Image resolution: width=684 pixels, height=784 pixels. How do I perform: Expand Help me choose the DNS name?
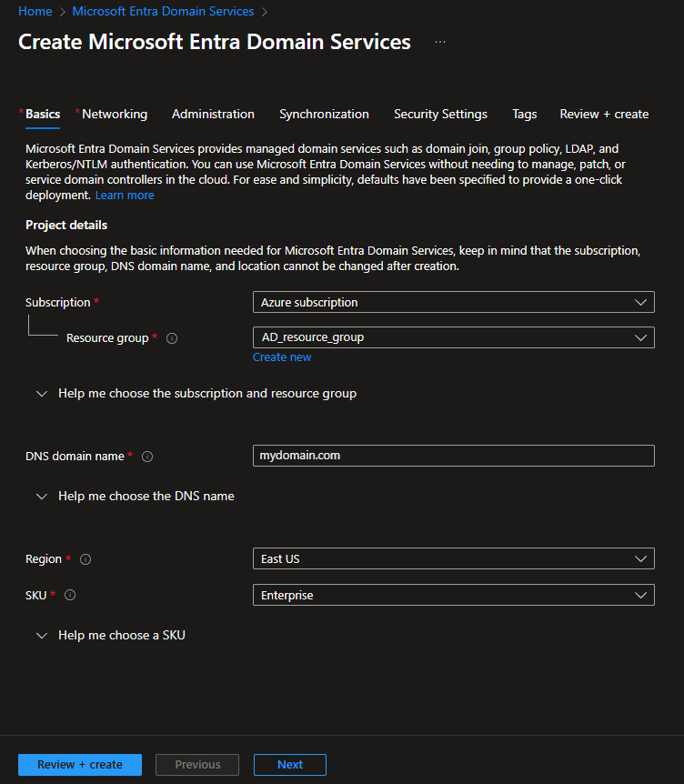point(146,497)
